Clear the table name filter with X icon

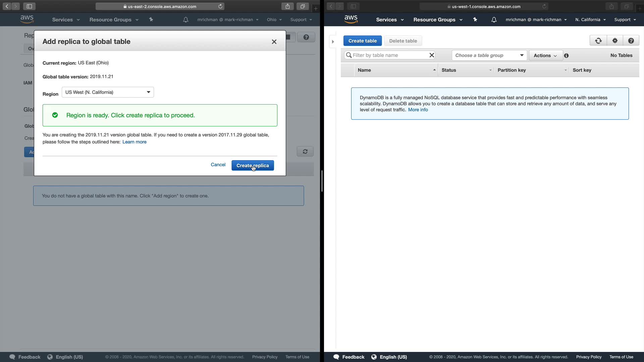point(432,55)
